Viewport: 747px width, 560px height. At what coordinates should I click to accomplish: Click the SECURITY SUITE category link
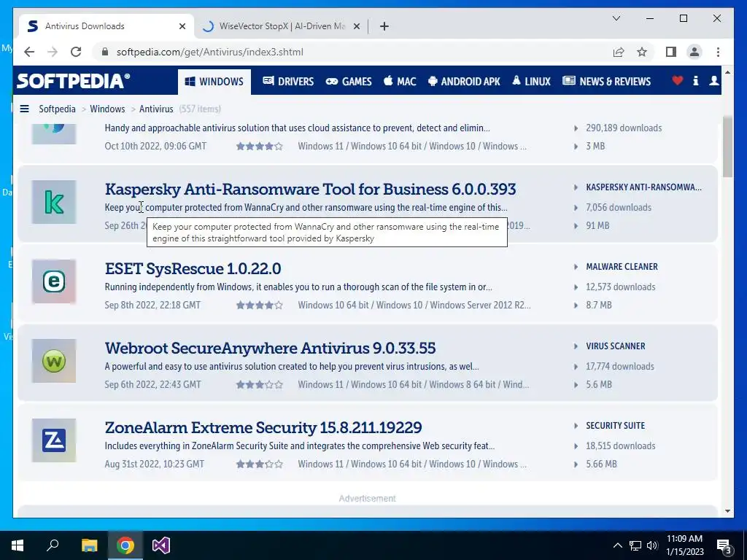tap(615, 426)
